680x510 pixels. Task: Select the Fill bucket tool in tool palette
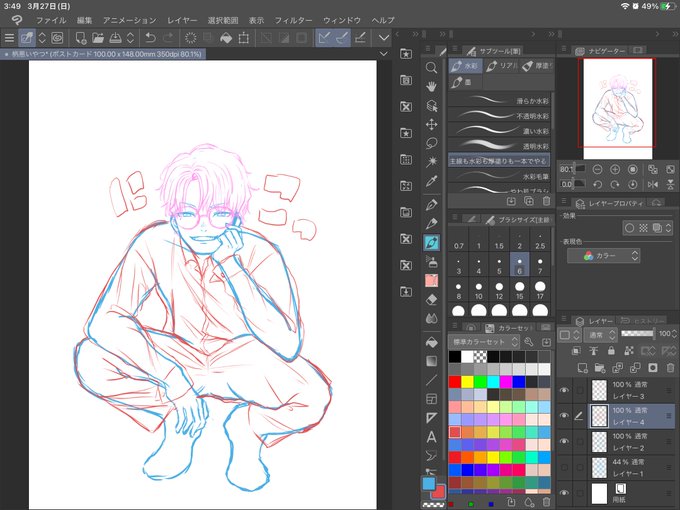(431, 342)
